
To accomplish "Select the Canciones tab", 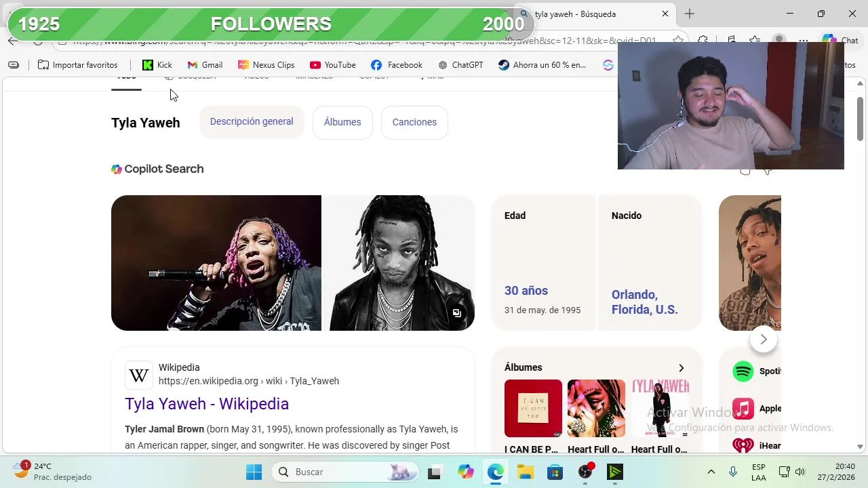I will tap(414, 122).
